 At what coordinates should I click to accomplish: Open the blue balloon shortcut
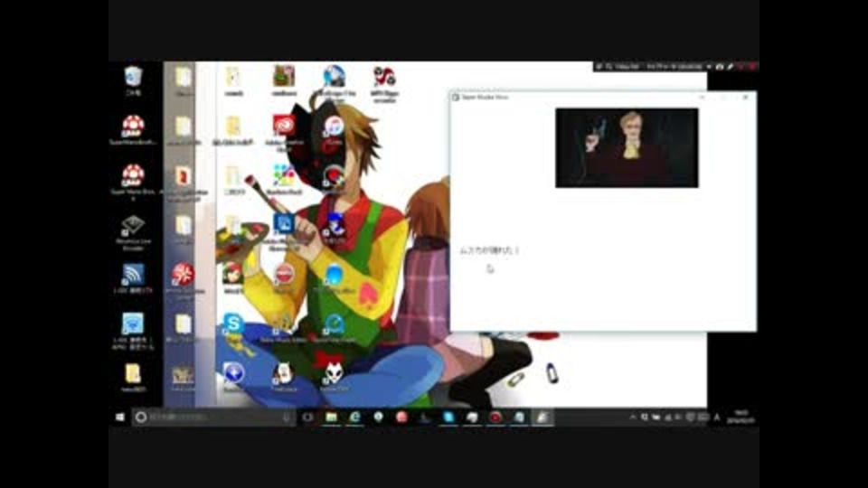pos(334,275)
